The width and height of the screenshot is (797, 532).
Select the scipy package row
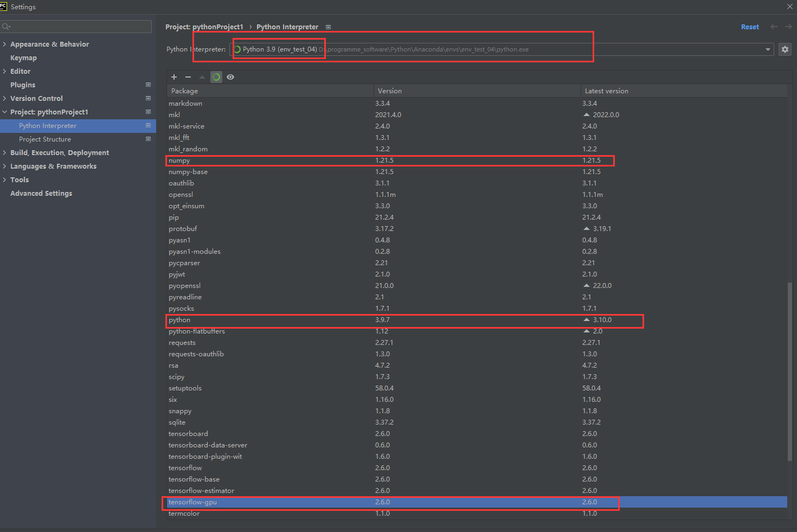[x=477, y=376]
